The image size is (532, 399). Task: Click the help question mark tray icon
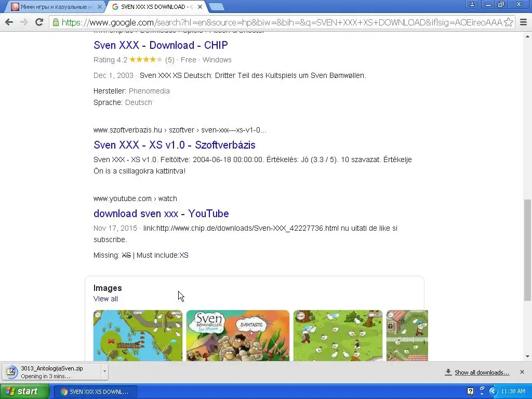[470, 392]
